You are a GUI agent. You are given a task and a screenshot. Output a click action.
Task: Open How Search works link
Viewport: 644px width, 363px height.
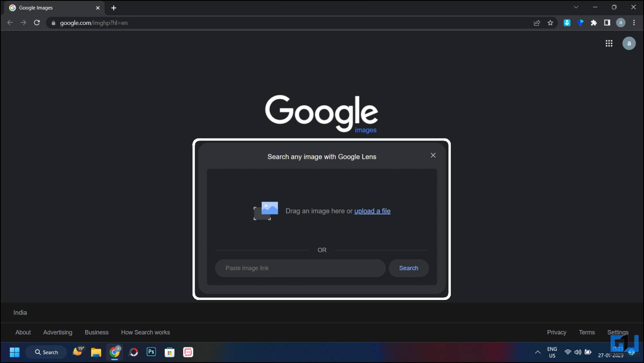click(145, 332)
